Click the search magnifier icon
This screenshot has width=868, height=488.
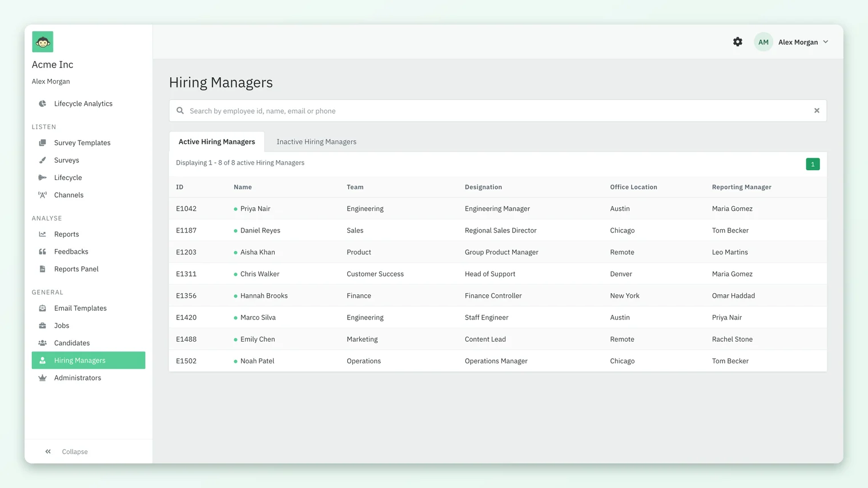[x=180, y=111]
